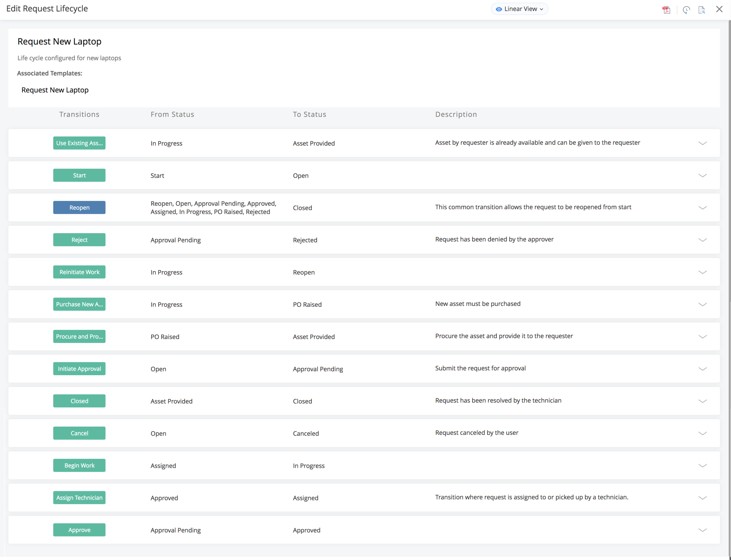Expand the Cancel transition row chevron
The image size is (731, 560).
702,433
